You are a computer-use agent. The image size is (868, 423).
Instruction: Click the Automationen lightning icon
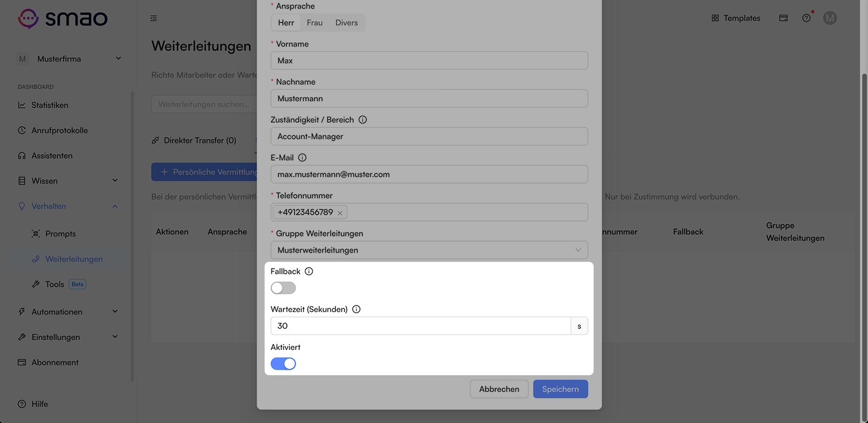click(22, 312)
